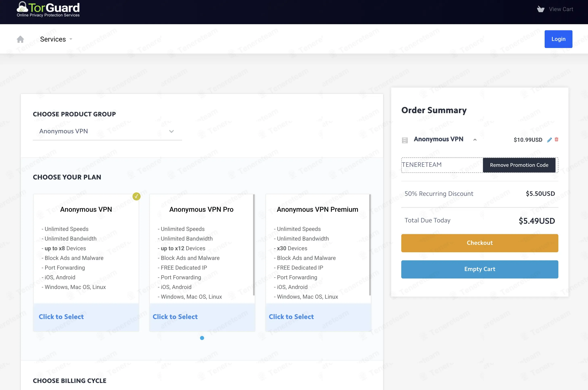Click the $10.99USD item price
The width and height of the screenshot is (588, 390).
(528, 140)
